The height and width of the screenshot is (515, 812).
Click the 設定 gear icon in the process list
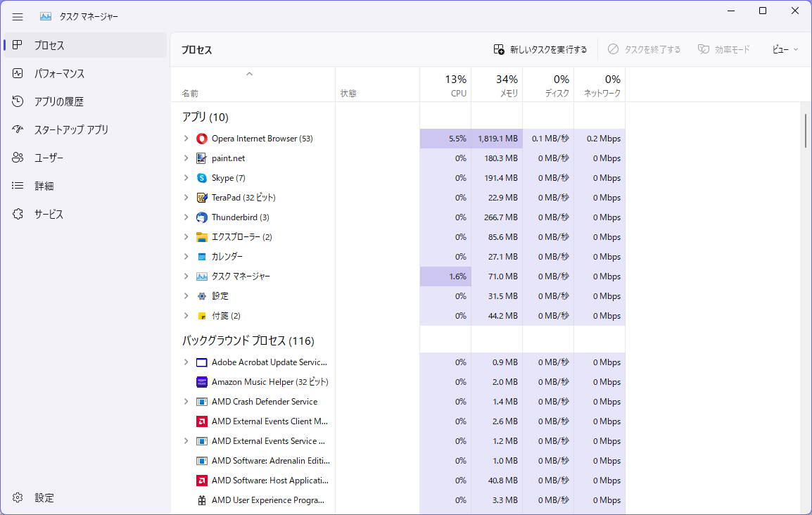202,296
